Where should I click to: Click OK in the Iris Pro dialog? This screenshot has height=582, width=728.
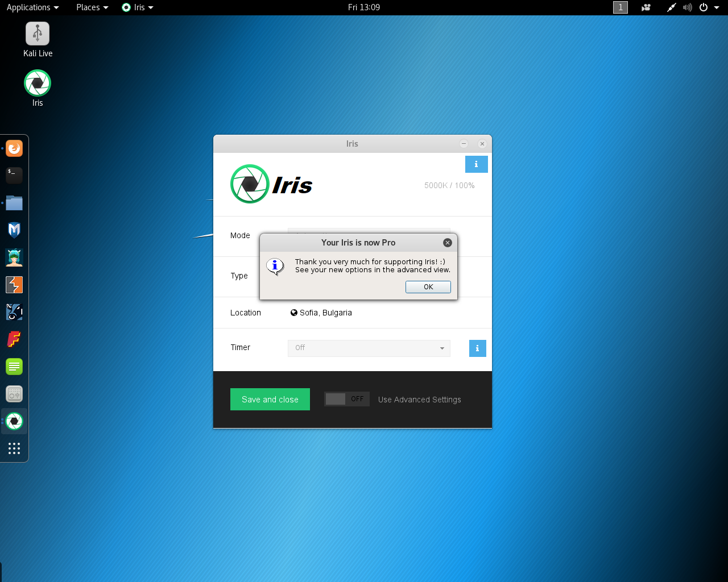click(x=428, y=287)
